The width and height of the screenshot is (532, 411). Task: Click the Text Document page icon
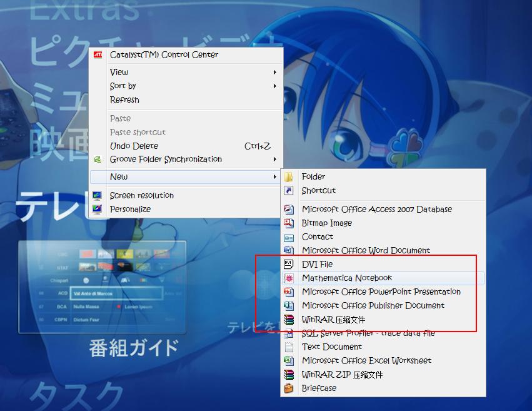[x=289, y=347]
